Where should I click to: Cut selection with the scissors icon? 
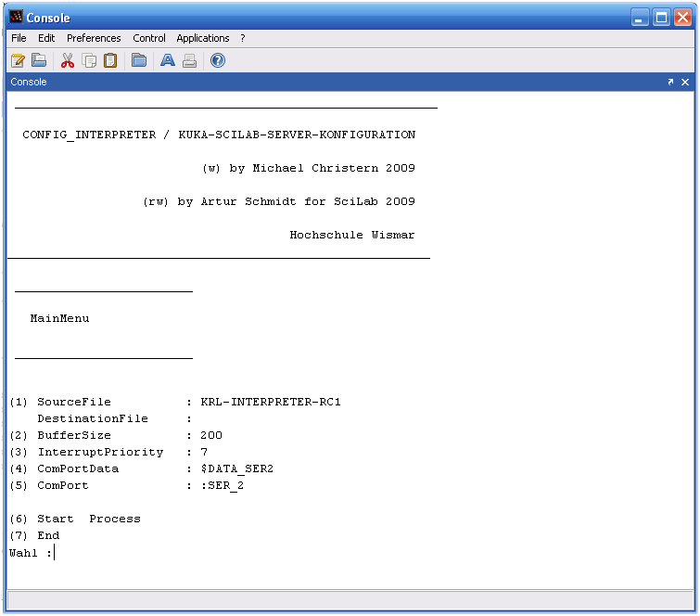point(68,61)
